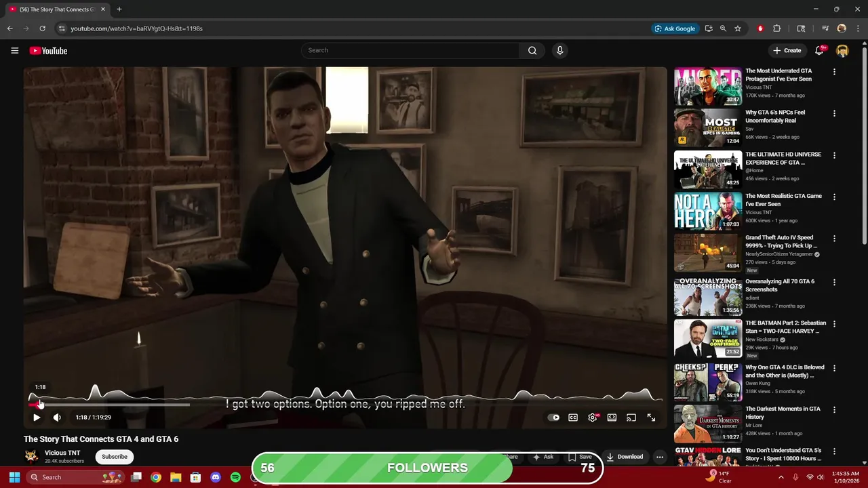Open options for GTA IV Speed 9999% video
The image size is (868, 488).
click(x=834, y=239)
